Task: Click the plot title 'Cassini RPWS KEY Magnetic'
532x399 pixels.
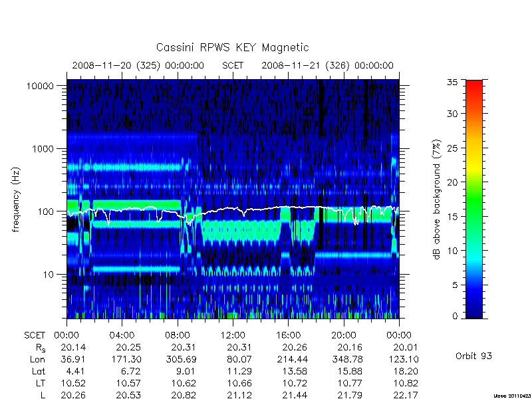Action: [232, 47]
